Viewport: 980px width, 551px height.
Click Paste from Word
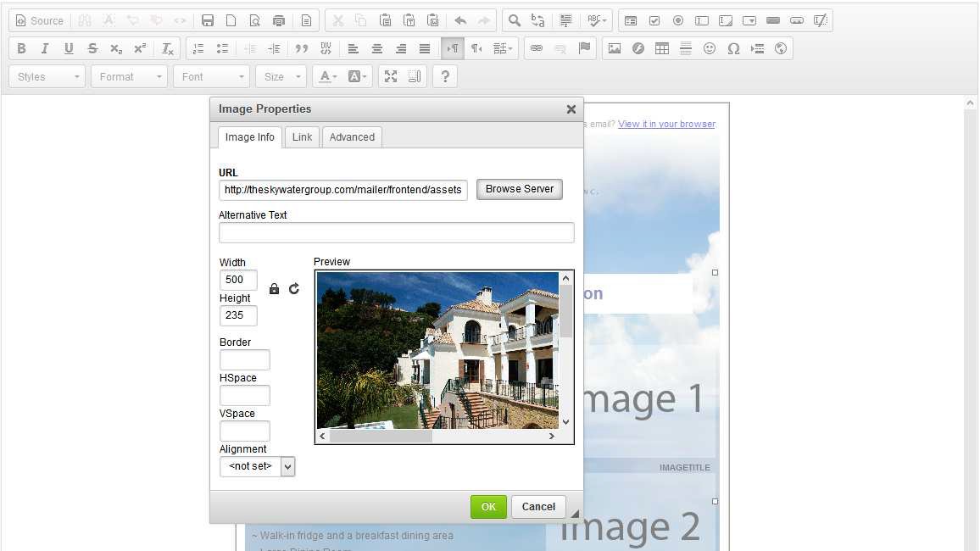pyautogui.click(x=432, y=20)
